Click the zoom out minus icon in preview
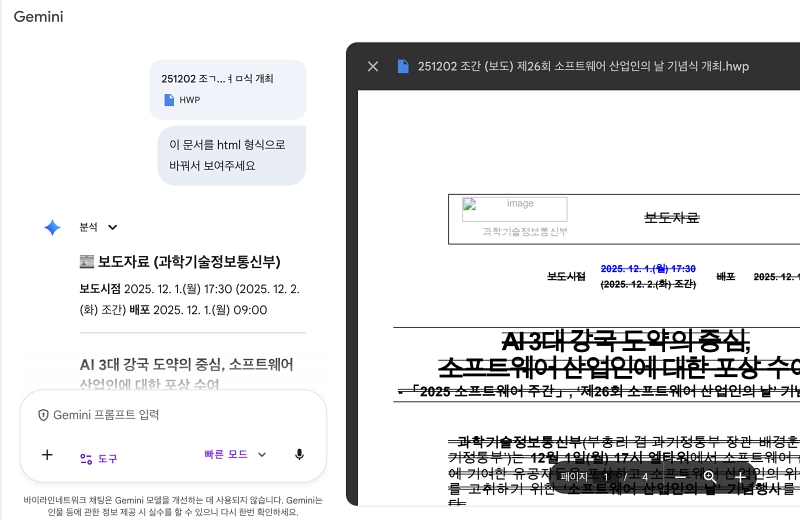 point(679,477)
